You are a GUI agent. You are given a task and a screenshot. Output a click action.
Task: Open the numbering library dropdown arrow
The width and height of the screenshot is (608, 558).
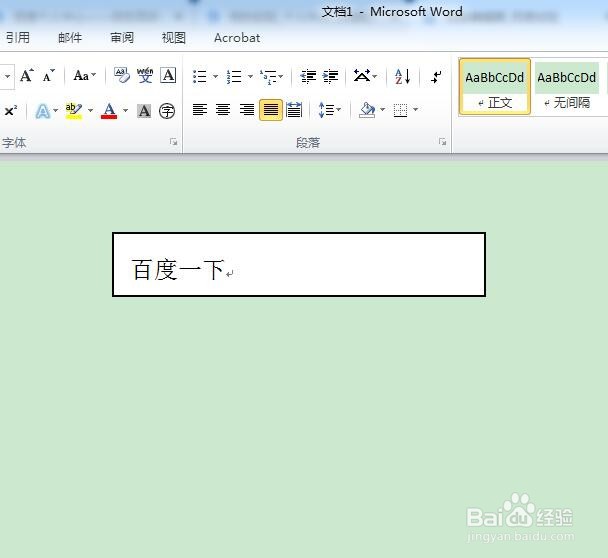pos(250,76)
